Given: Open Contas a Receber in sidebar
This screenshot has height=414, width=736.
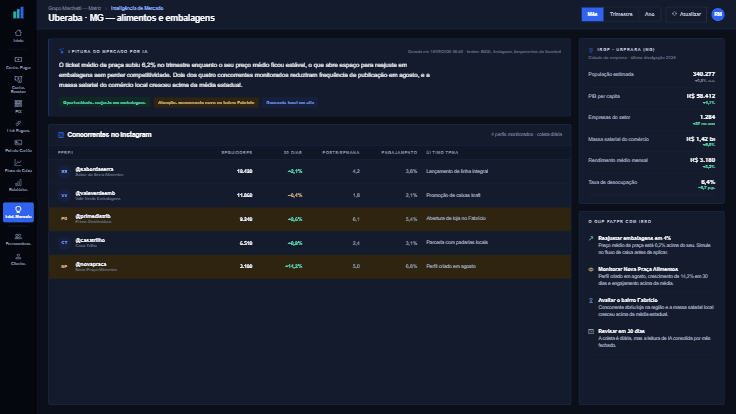Looking at the screenshot, I should (x=18, y=84).
